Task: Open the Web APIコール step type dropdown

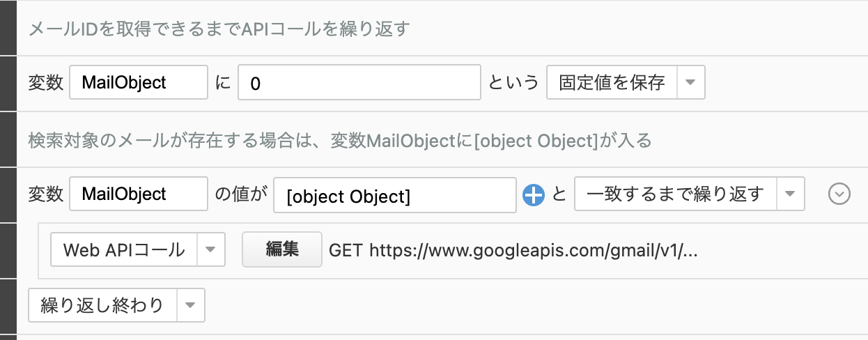Action: pyautogui.click(x=211, y=249)
